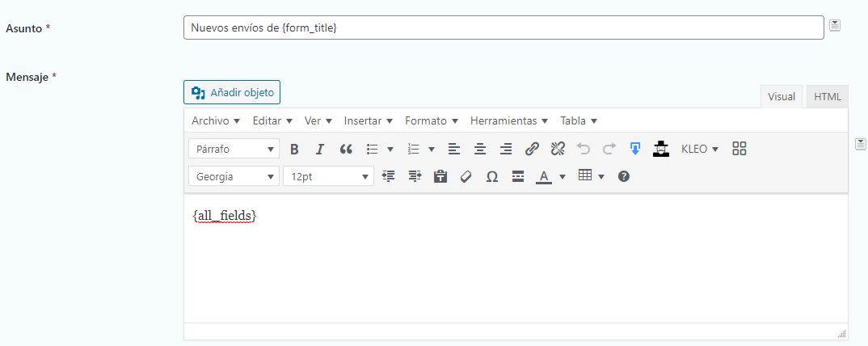Open the Párrafo format dropdown

[234, 149]
